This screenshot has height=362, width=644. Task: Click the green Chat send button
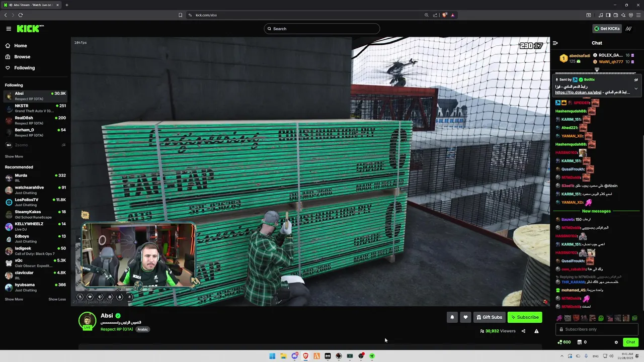click(630, 342)
